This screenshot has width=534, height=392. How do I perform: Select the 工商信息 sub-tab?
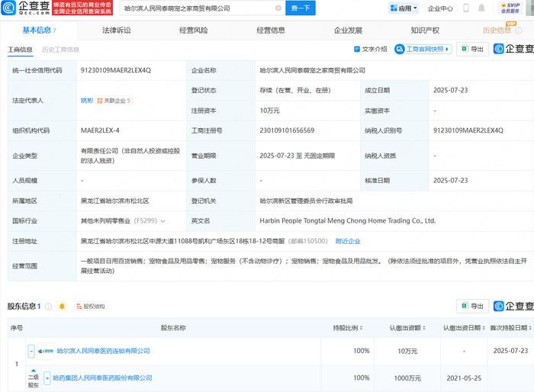point(20,50)
